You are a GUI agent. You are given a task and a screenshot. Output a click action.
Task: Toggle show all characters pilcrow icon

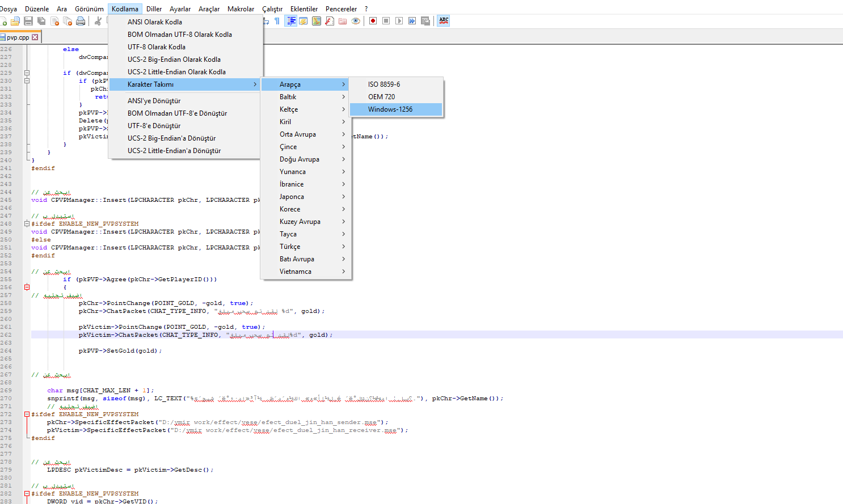click(277, 21)
